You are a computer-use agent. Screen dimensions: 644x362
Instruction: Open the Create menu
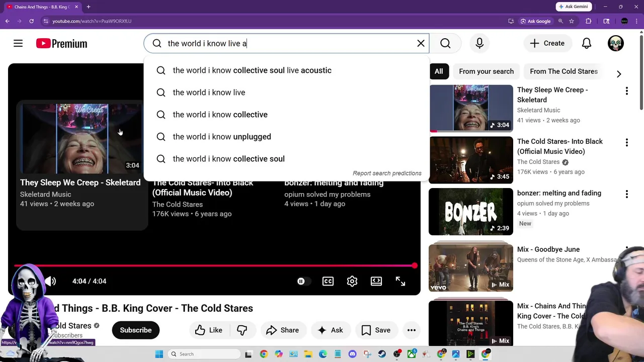pos(547,43)
